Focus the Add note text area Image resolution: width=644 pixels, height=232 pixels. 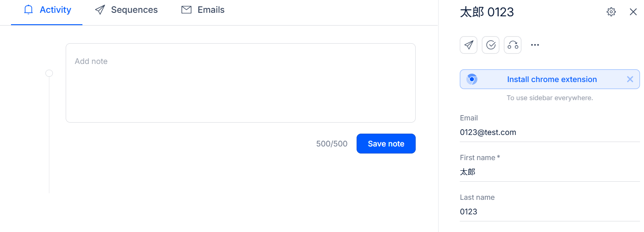[240, 83]
